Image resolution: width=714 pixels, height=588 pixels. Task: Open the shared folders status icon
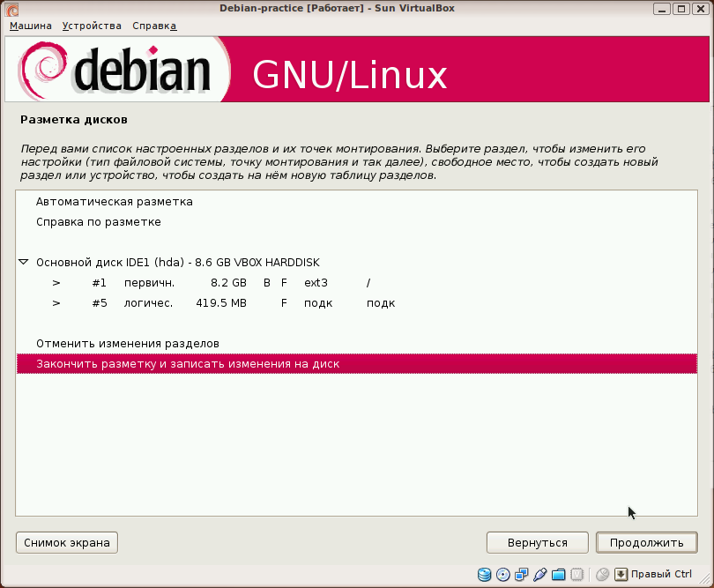coord(558,575)
